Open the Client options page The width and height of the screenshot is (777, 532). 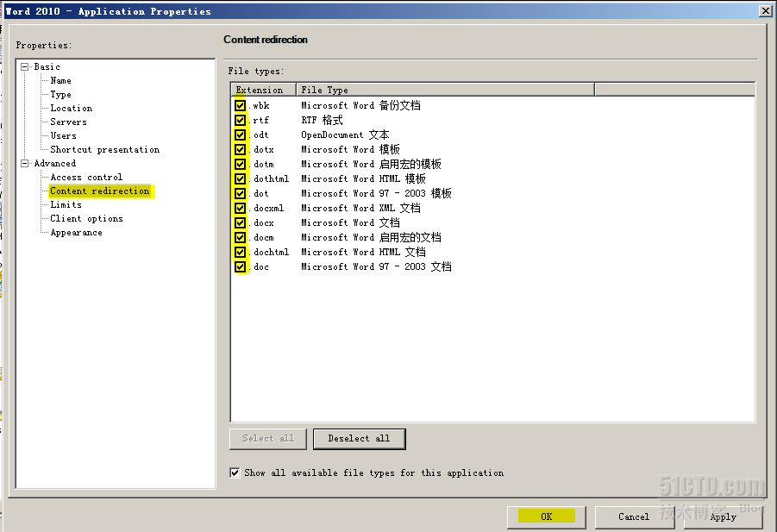click(86, 218)
